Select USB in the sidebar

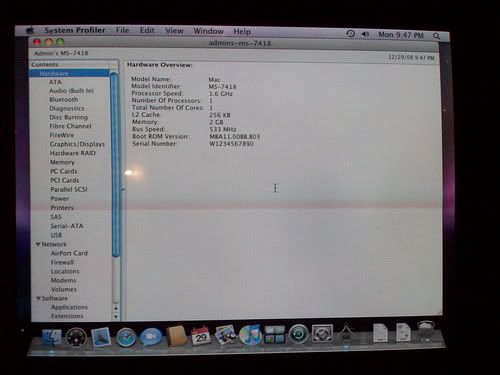56,235
